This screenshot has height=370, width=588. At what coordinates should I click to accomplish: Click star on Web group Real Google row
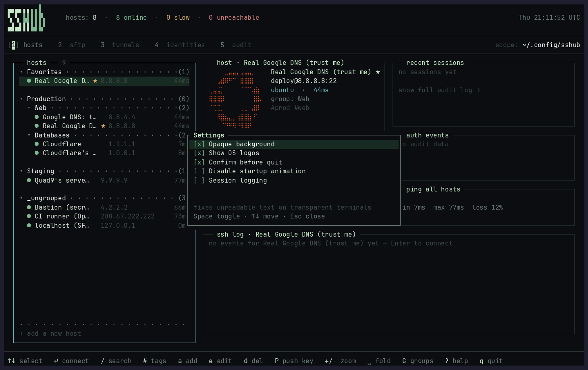(x=103, y=126)
